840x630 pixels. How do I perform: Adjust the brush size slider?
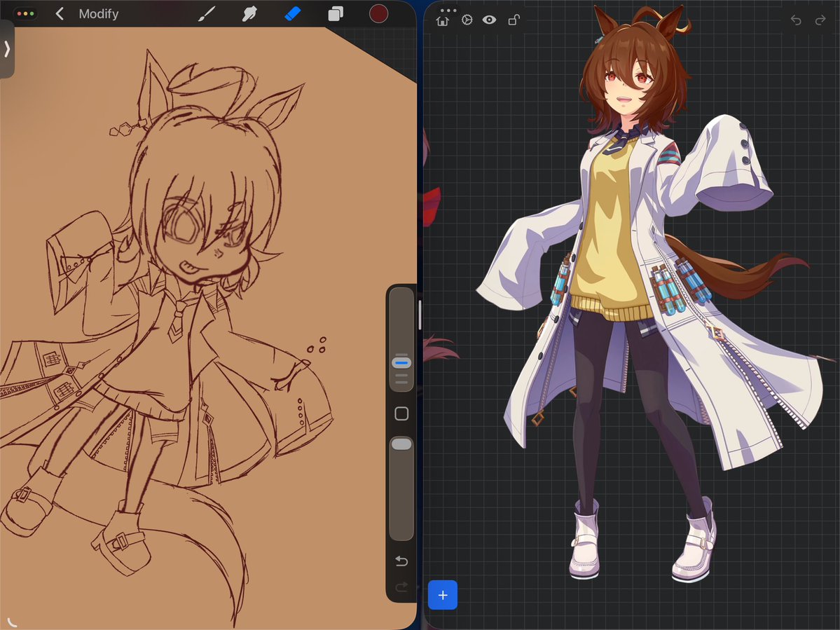click(401, 363)
